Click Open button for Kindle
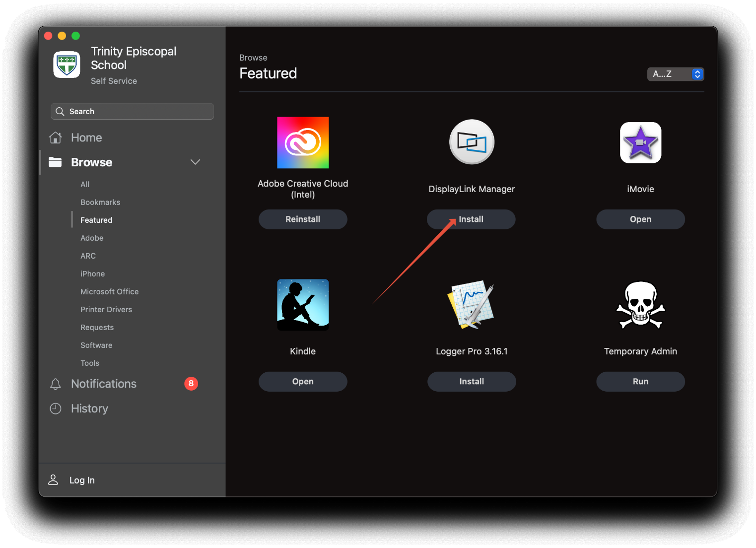The width and height of the screenshot is (756, 548). click(303, 381)
